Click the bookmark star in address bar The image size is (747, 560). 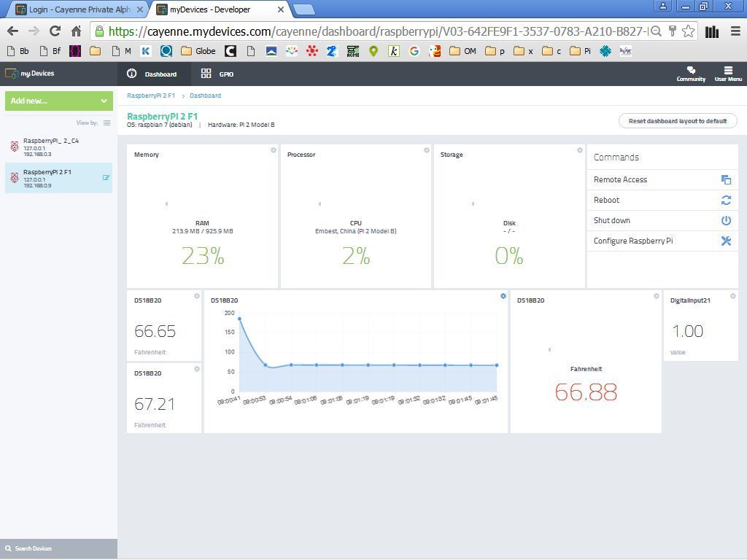point(688,31)
